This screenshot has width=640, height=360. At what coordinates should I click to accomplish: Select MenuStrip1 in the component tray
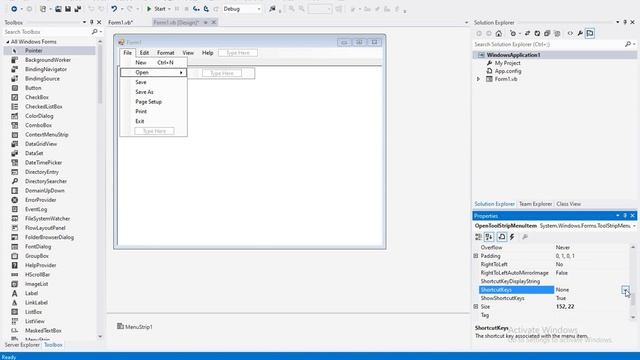pos(135,327)
